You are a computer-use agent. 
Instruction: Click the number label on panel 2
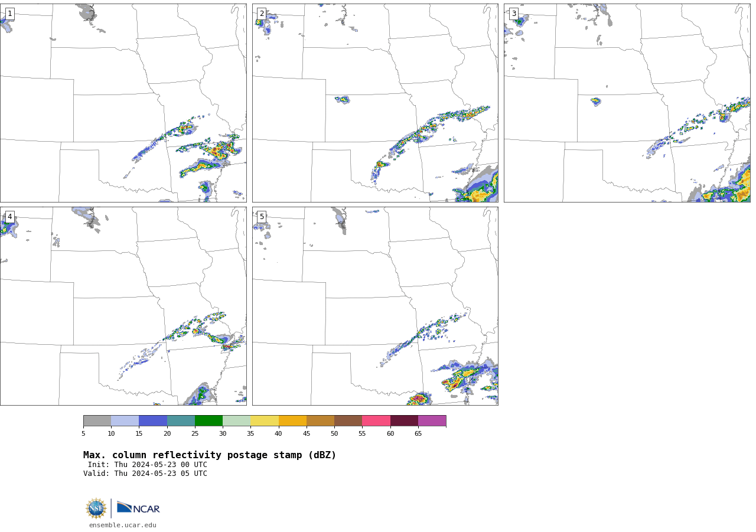pyautogui.click(x=262, y=14)
